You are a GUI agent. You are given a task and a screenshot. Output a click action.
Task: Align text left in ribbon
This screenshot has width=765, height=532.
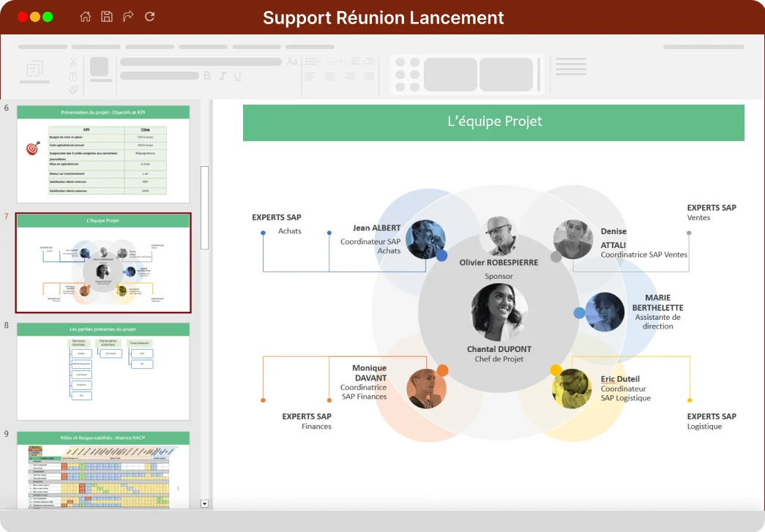tap(310, 77)
